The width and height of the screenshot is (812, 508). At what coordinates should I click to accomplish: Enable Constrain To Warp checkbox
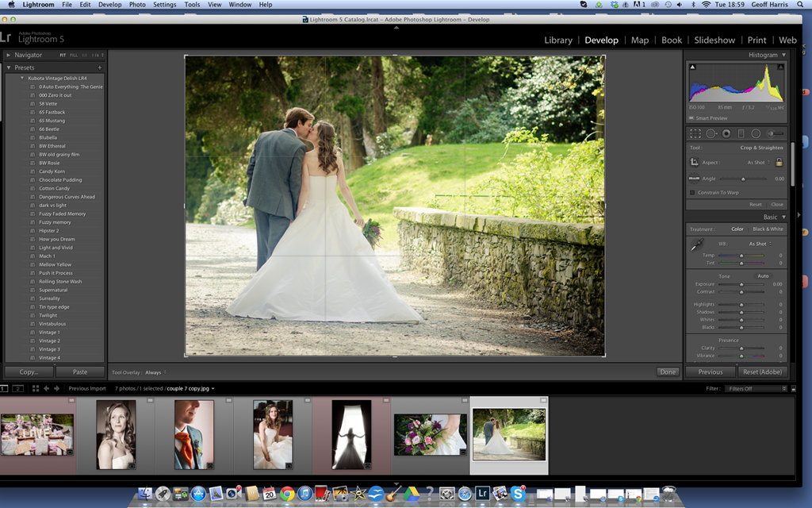pos(692,193)
